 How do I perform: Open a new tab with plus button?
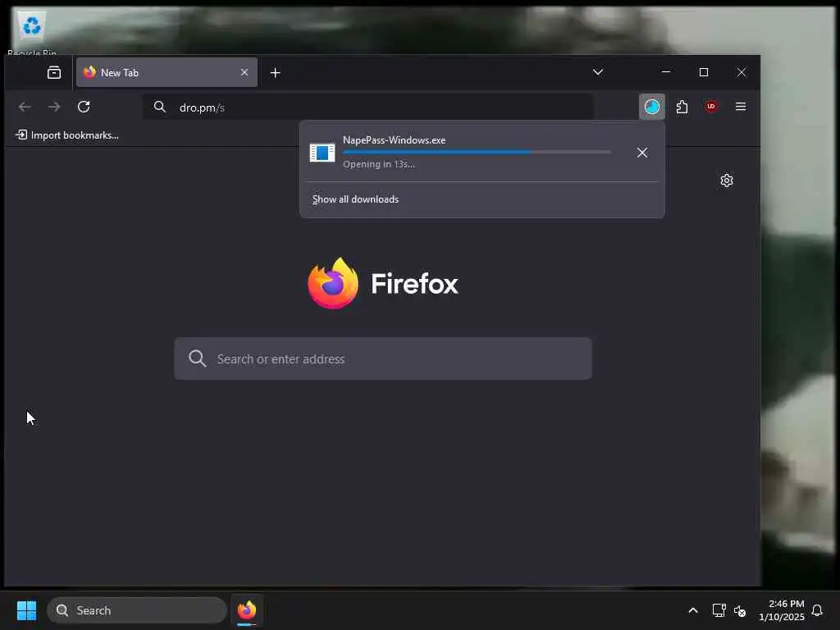pyautogui.click(x=276, y=72)
